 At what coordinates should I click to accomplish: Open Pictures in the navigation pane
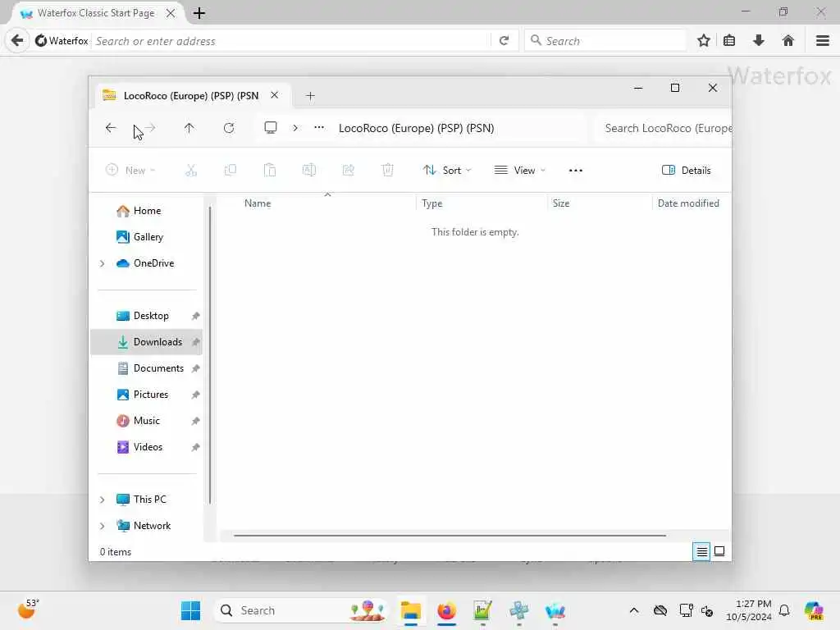point(151,395)
